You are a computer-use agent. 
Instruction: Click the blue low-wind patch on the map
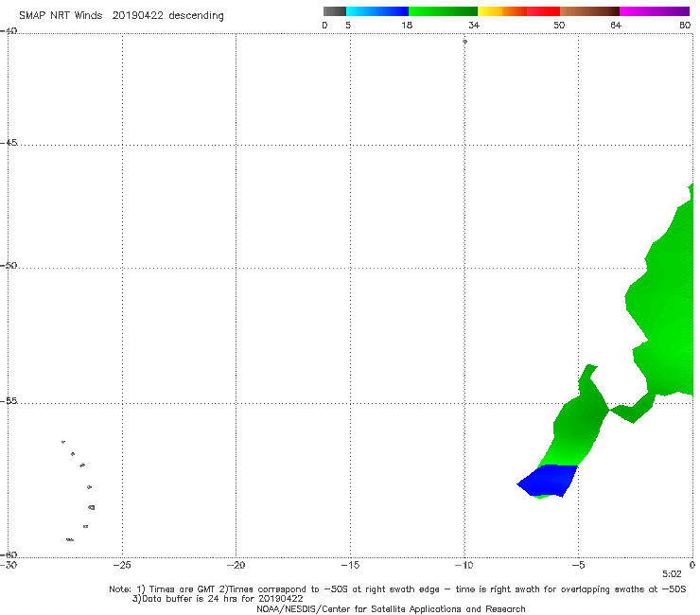(549, 480)
